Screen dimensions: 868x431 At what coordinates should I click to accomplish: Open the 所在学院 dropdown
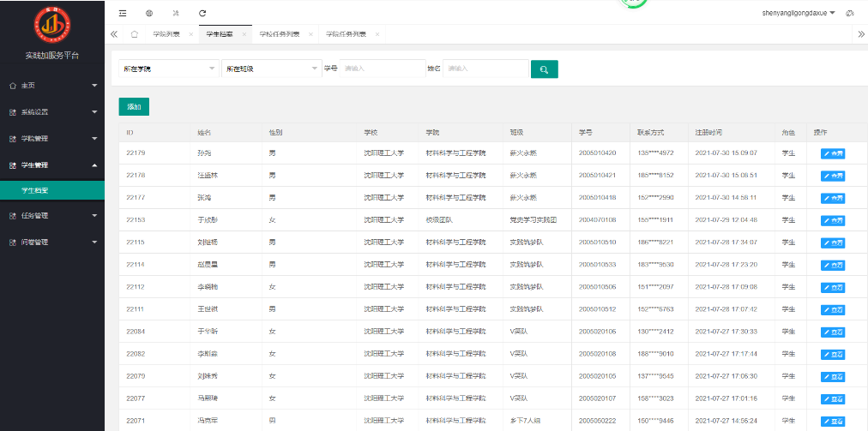pos(169,69)
